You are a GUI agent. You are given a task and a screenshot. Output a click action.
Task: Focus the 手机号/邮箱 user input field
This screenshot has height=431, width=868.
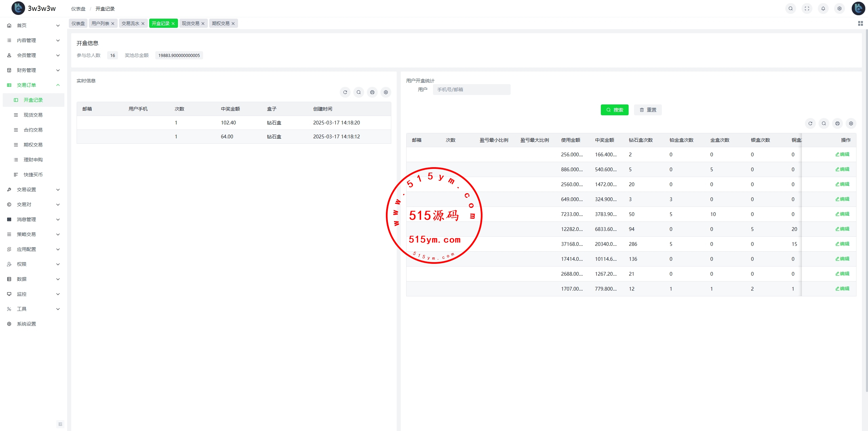point(471,90)
